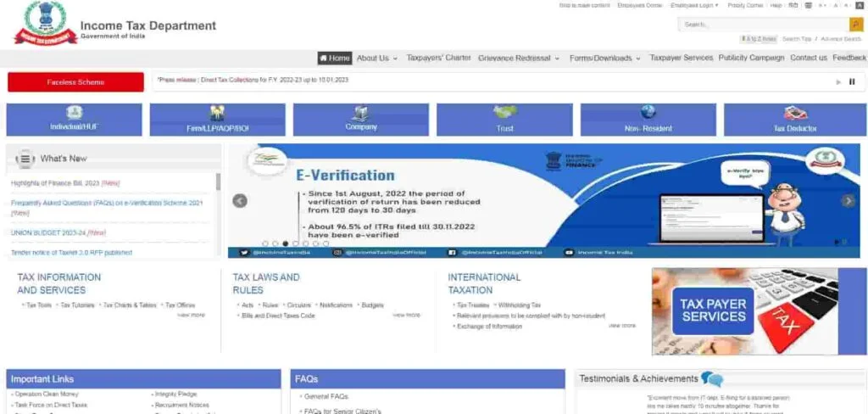The height and width of the screenshot is (414, 868).
Task: Open FAQs on e-Verification Scheme 2021
Action: (x=107, y=208)
